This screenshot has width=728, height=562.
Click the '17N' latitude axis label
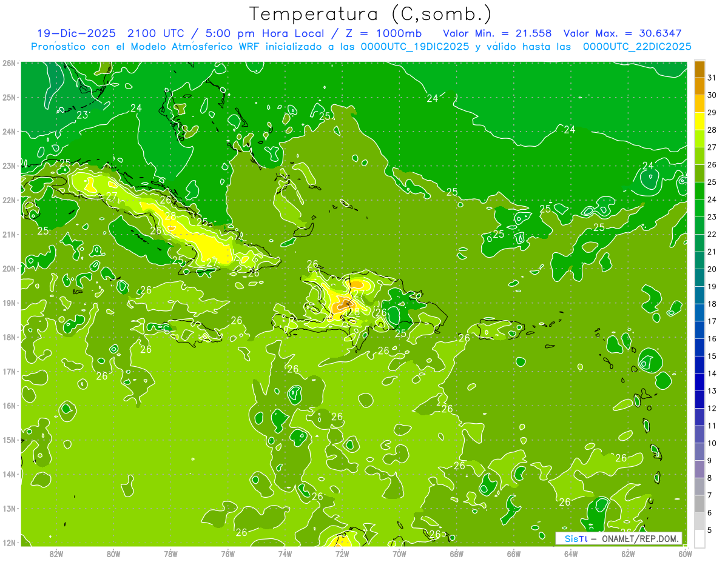tap(9, 371)
